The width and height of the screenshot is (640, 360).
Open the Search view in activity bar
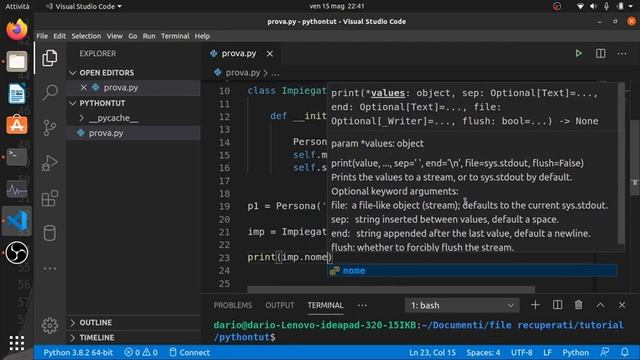click(50, 92)
